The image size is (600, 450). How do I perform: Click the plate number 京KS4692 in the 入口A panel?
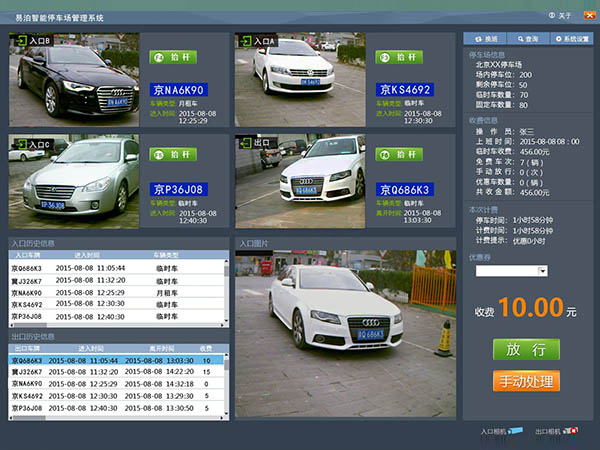click(x=405, y=90)
